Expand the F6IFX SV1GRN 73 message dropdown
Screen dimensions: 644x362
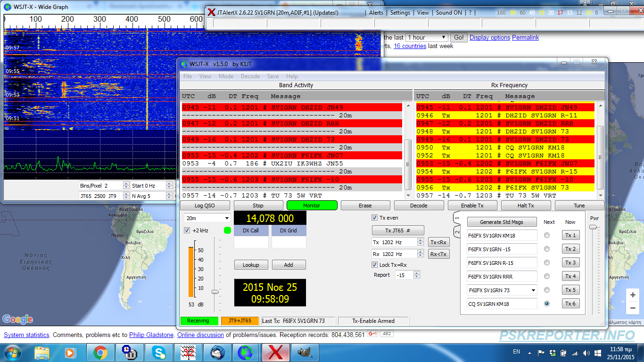point(533,290)
